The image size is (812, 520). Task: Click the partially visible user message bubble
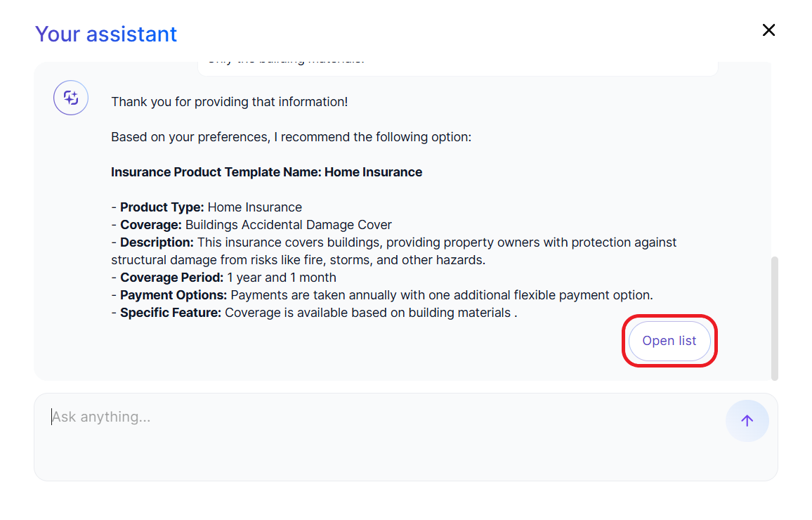(x=457, y=65)
